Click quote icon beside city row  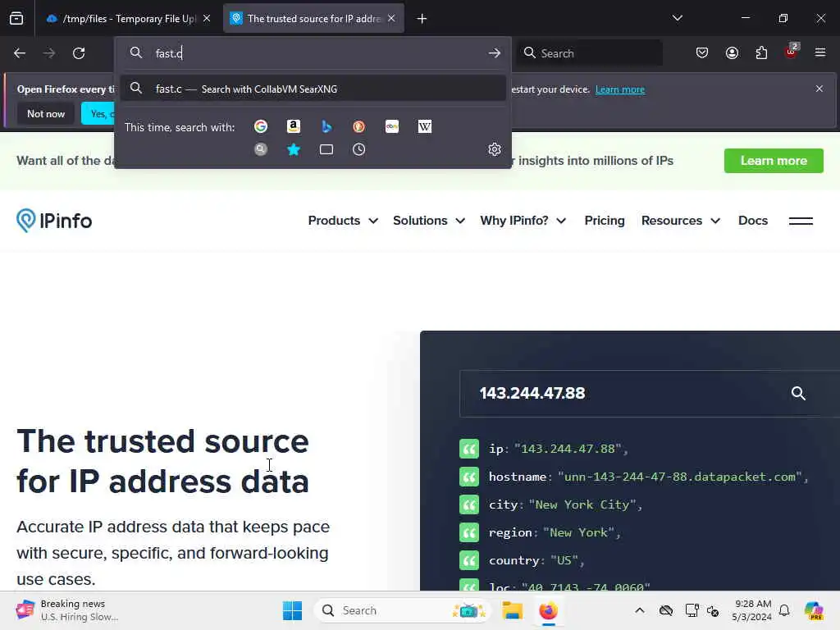469,504
